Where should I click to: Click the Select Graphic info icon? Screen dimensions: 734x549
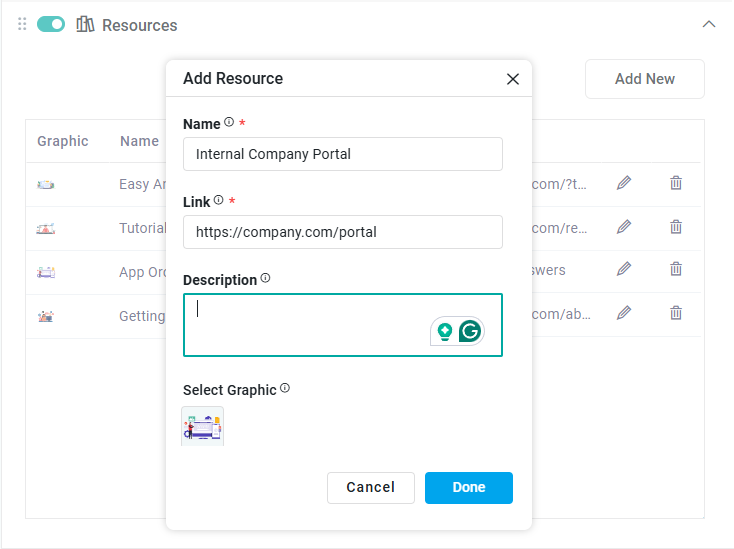(285, 388)
